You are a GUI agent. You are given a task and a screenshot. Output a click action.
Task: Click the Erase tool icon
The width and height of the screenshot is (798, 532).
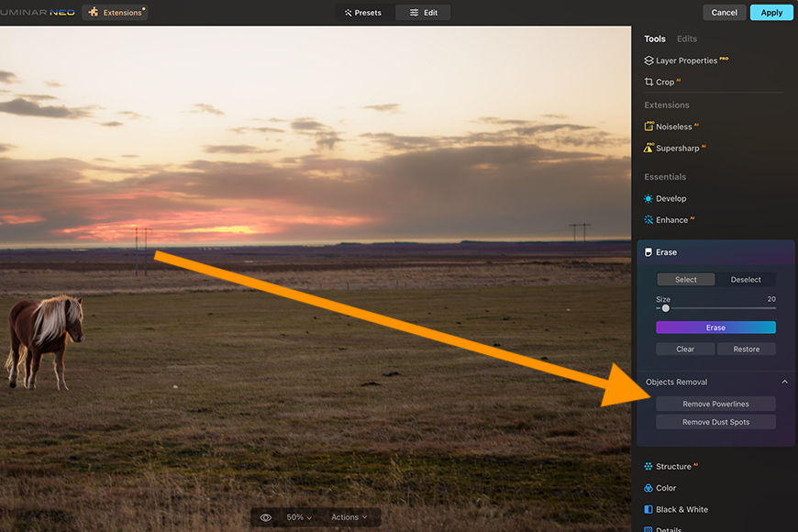pyautogui.click(x=648, y=252)
